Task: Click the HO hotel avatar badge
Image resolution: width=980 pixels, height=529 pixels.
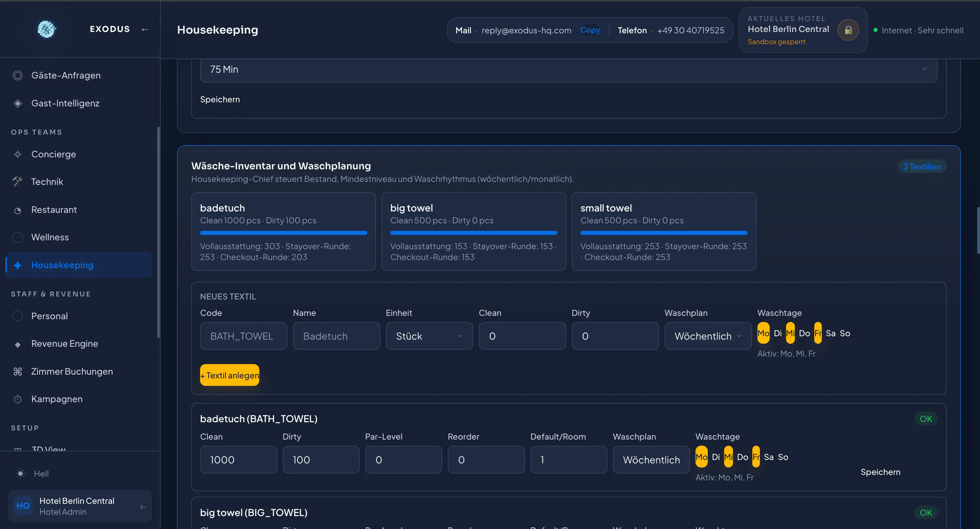Action: point(23,506)
